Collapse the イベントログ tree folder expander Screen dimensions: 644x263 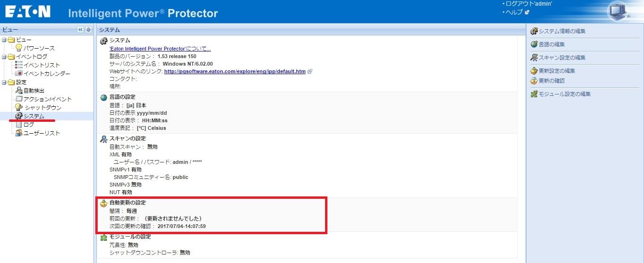[x=4, y=57]
